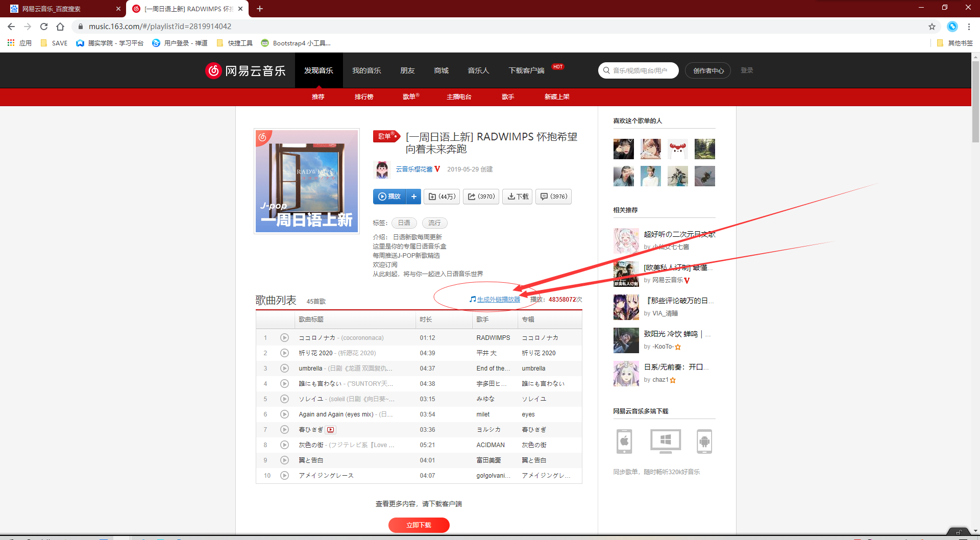980x540 pixels.
Task: Open the MV icon next to 春ひさぎ
Action: pyautogui.click(x=331, y=430)
